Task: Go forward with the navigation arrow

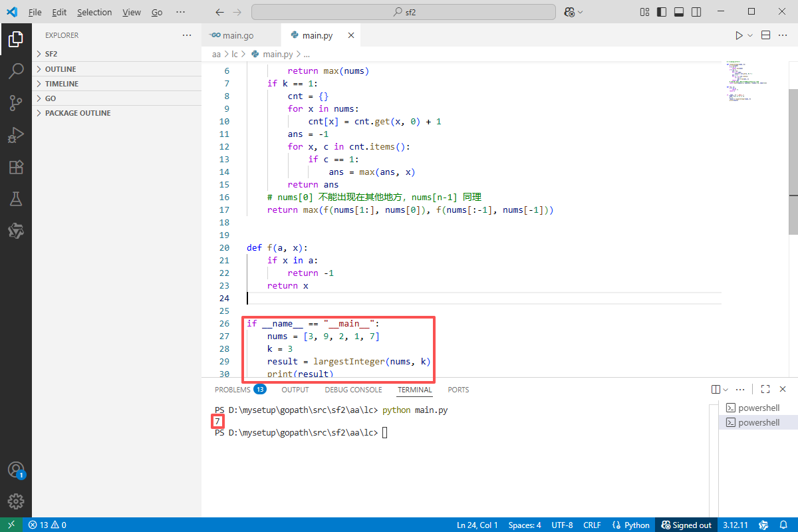Action: click(237, 12)
